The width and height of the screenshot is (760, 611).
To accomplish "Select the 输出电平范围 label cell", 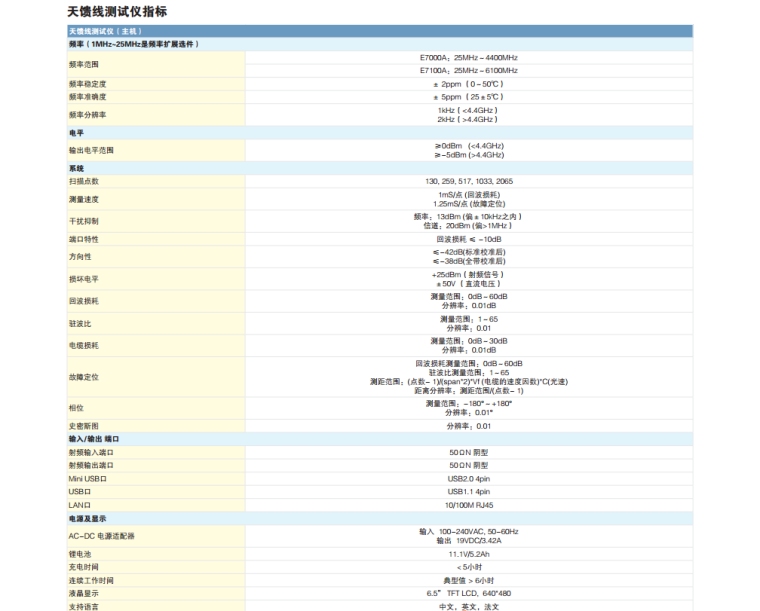I will (91, 150).
